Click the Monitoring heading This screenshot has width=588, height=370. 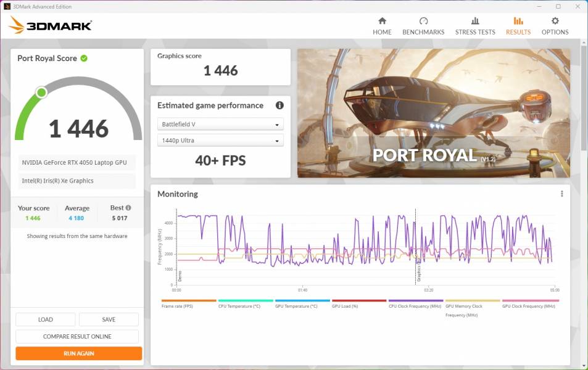177,194
